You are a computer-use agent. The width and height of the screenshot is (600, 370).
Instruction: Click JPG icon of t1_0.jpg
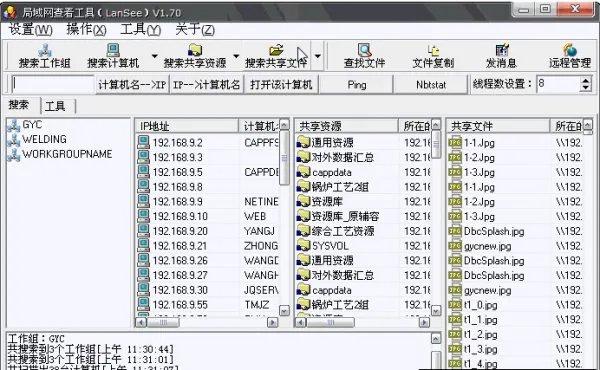[455, 305]
